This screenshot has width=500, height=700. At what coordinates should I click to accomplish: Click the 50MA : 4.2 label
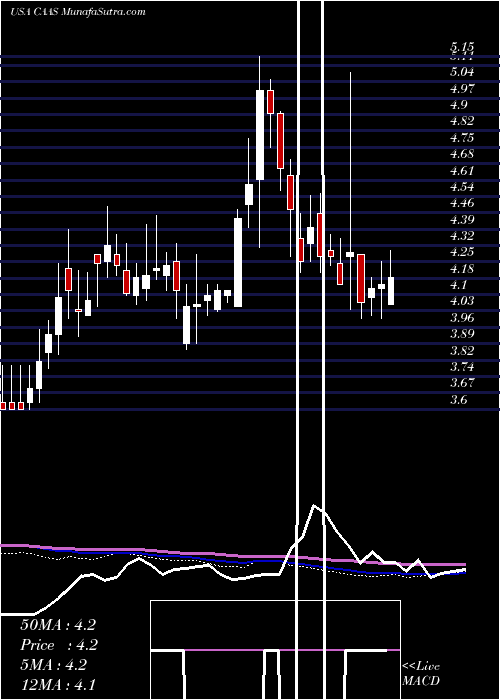click(58, 625)
